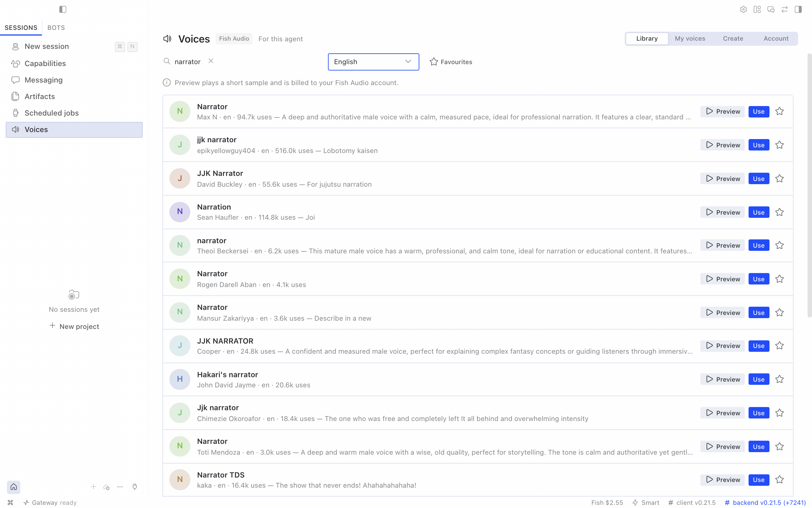Open the three-dots menu in bottom sidebar

point(120,487)
